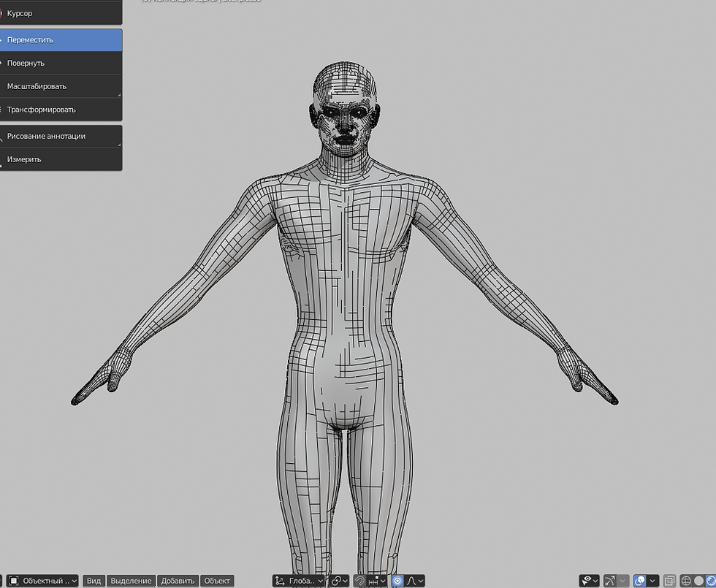Open object visibility and selectability dropdown

(x=589, y=581)
